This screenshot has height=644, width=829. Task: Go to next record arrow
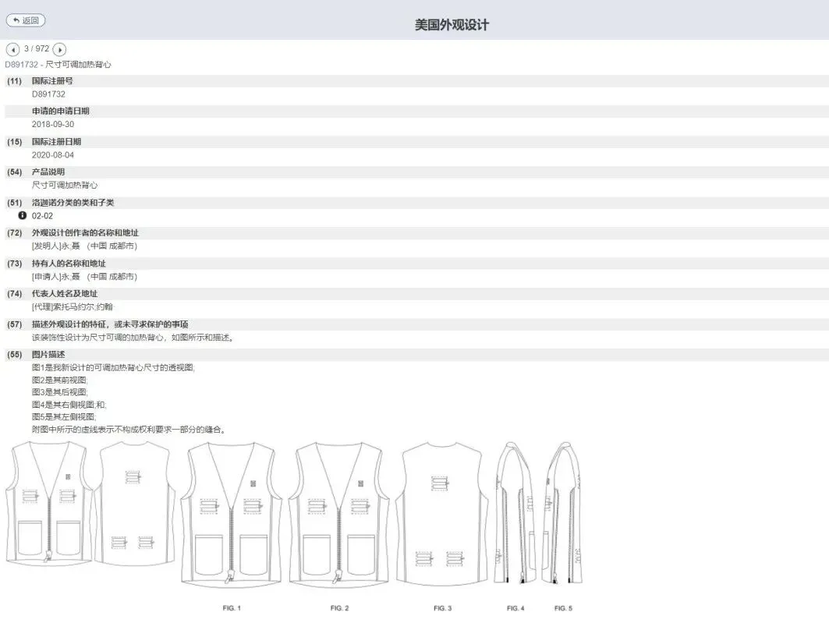[x=60, y=50]
